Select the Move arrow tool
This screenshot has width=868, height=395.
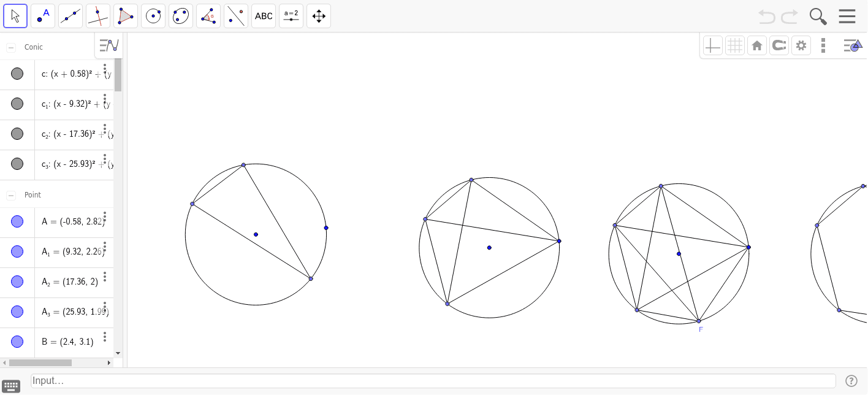click(x=15, y=16)
